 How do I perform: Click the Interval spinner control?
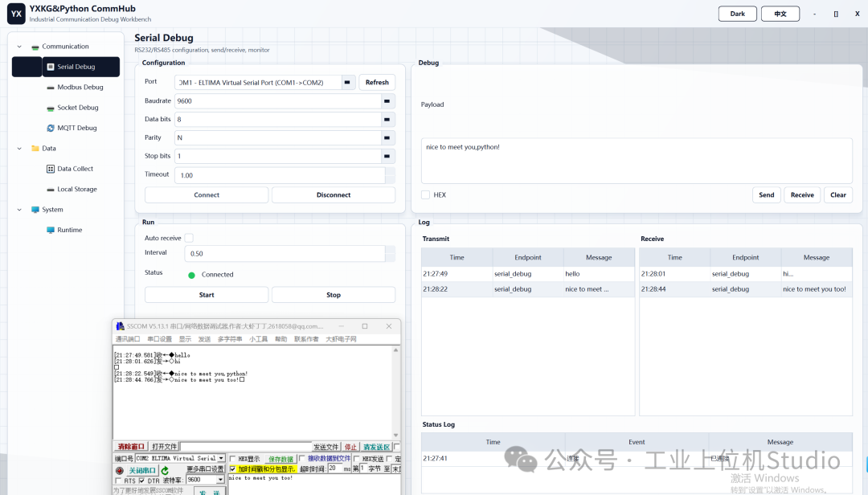click(x=391, y=254)
